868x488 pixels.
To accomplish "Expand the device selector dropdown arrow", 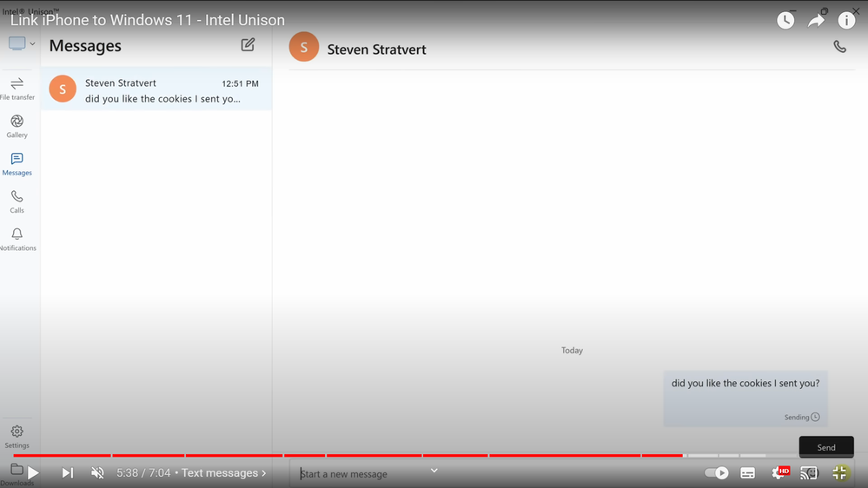I will click(x=33, y=43).
